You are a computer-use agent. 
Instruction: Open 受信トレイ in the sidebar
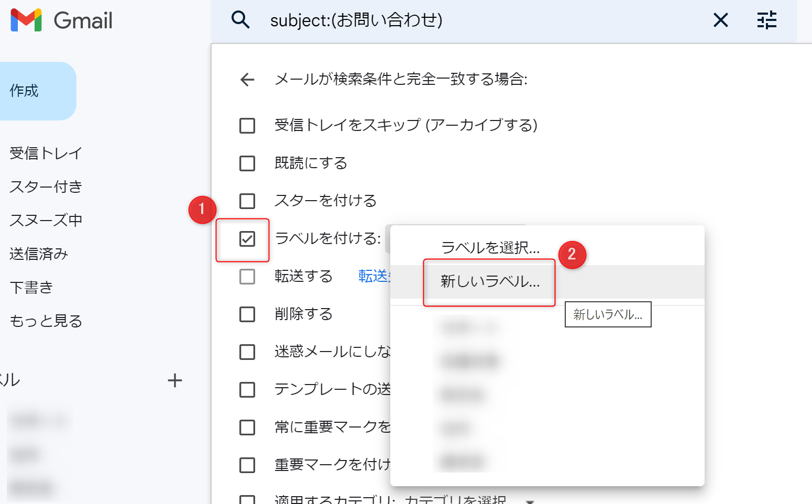tap(46, 154)
